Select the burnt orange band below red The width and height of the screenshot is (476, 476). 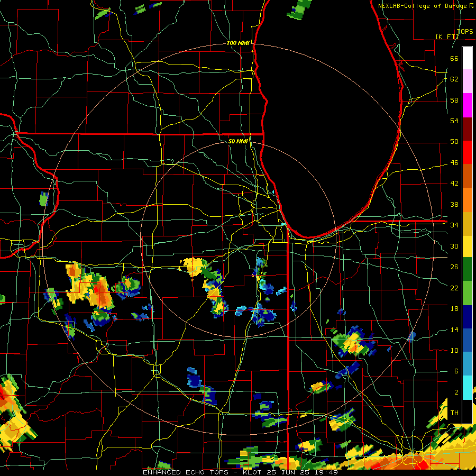pos(467,176)
